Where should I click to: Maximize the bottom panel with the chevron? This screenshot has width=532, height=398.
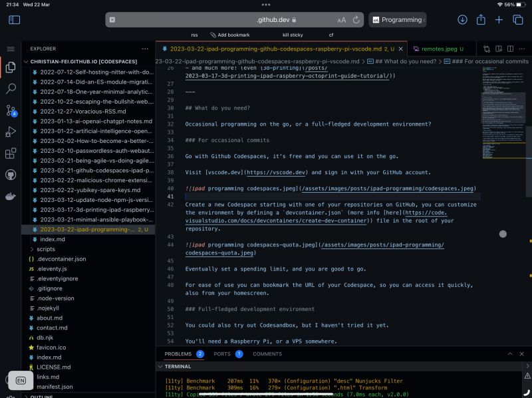[x=509, y=353]
